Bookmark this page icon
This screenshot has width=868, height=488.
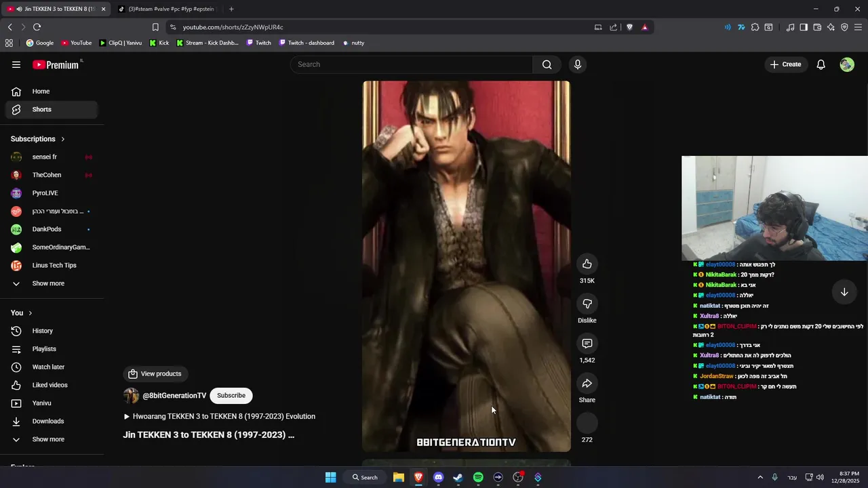tap(155, 27)
